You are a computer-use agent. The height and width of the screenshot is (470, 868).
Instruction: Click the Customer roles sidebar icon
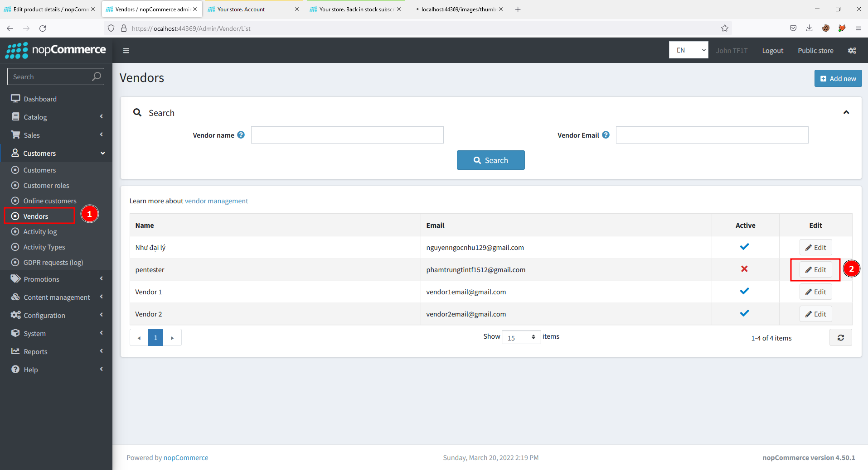(15, 185)
